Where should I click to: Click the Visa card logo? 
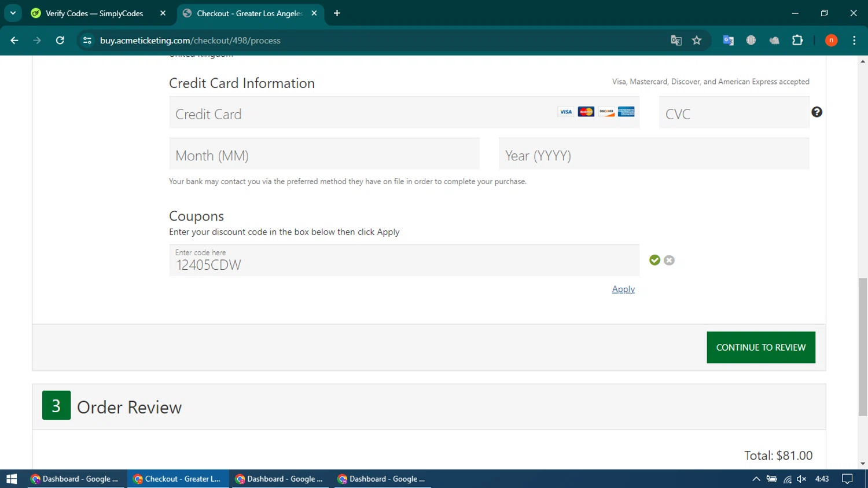click(565, 112)
